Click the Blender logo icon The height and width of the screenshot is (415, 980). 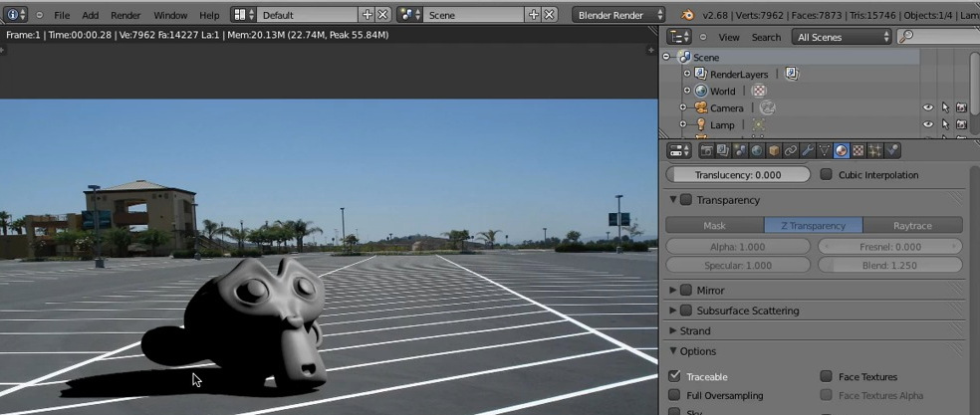click(x=687, y=15)
